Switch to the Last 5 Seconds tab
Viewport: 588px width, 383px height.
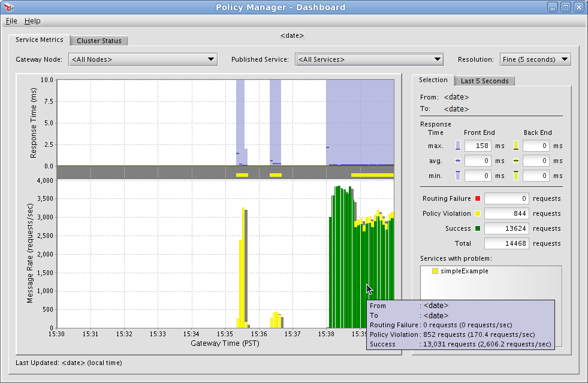pyautogui.click(x=484, y=81)
